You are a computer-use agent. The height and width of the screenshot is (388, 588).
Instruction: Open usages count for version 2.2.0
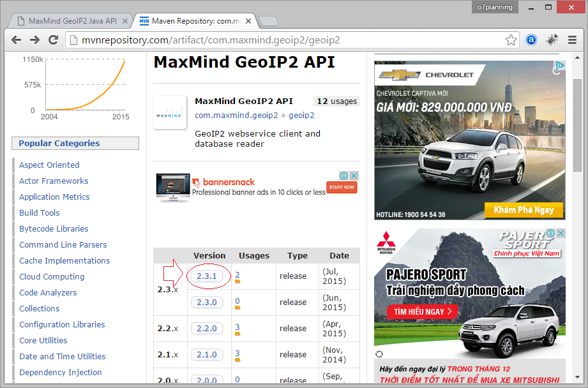coord(237,327)
